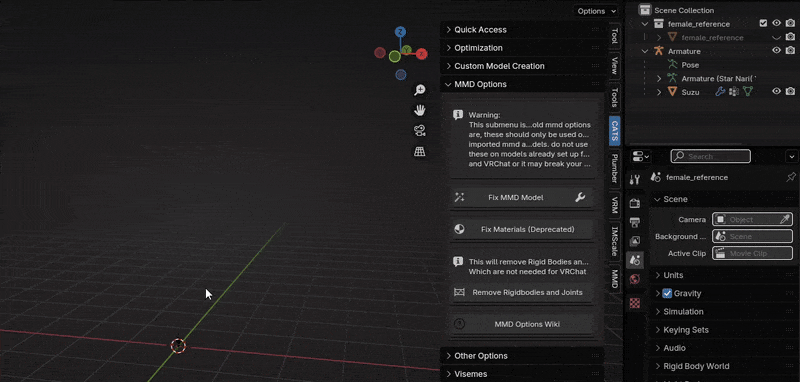The width and height of the screenshot is (800, 382).
Task: Click Remove Rigidbodies and Joints button
Action: pos(521,292)
